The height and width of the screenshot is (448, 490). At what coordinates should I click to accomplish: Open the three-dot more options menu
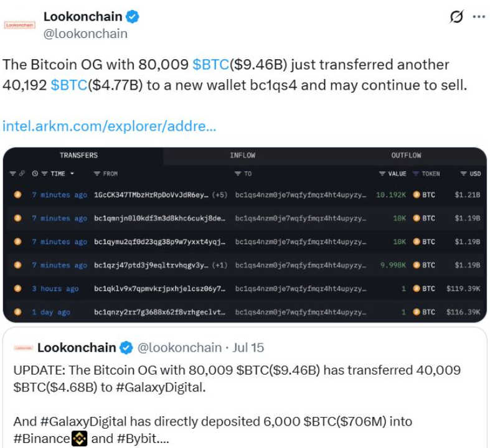tap(478, 17)
